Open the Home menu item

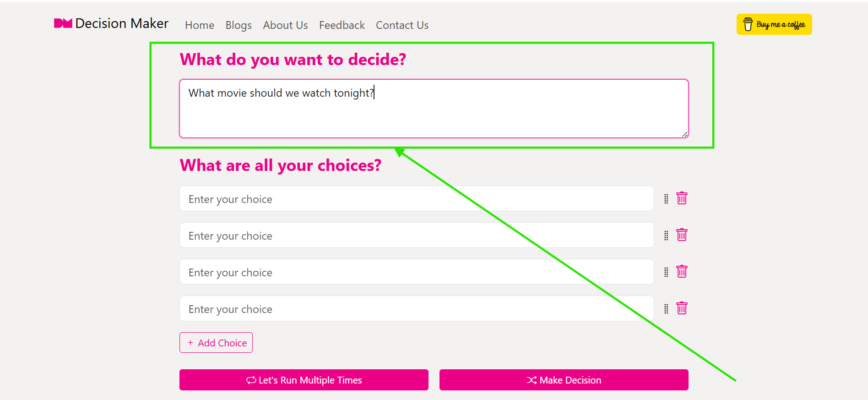tap(199, 25)
